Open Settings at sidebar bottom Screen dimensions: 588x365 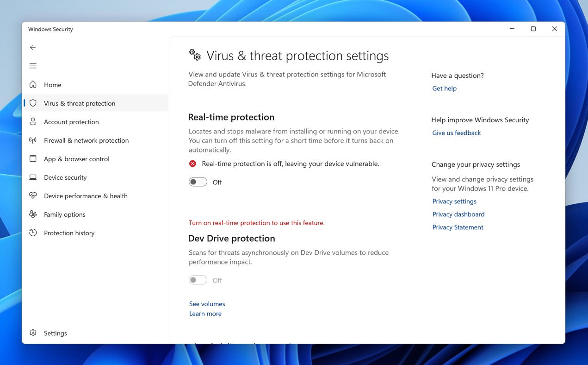click(95, 333)
